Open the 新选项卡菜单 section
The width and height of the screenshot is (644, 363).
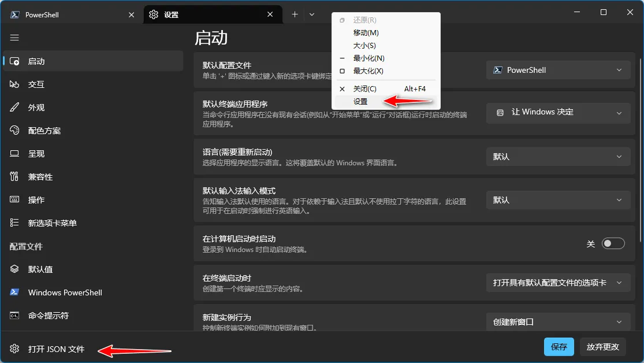(x=55, y=223)
